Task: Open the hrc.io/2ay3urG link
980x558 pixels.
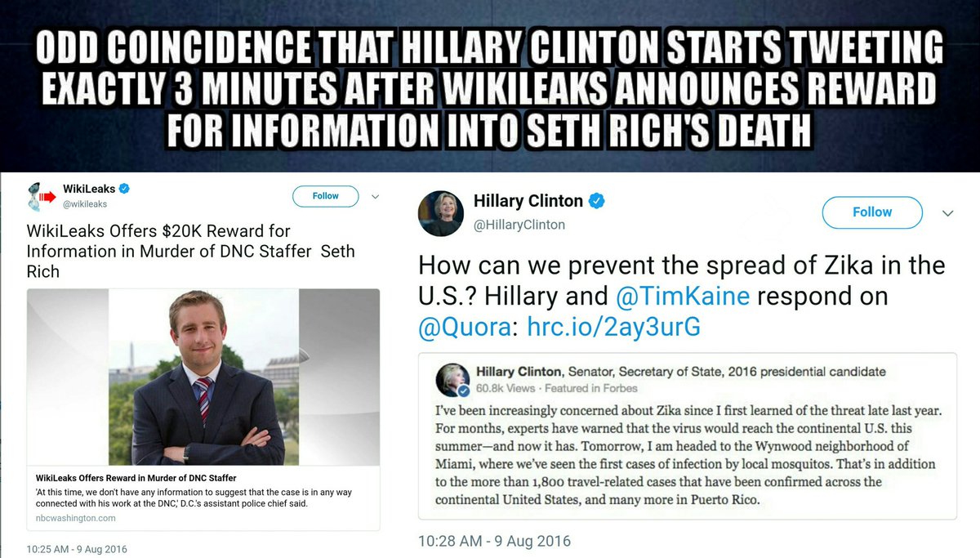Action: coord(613,327)
